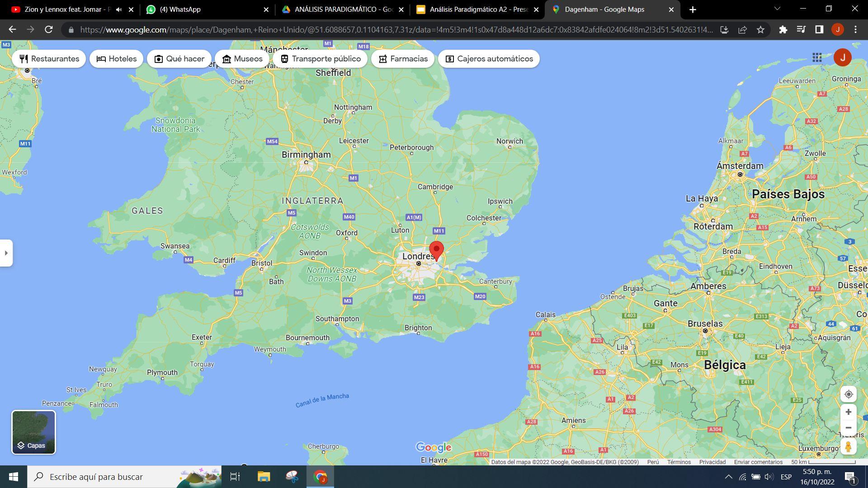Filter map by Restaurantes
This screenshot has width=868, height=488.
[x=49, y=59]
